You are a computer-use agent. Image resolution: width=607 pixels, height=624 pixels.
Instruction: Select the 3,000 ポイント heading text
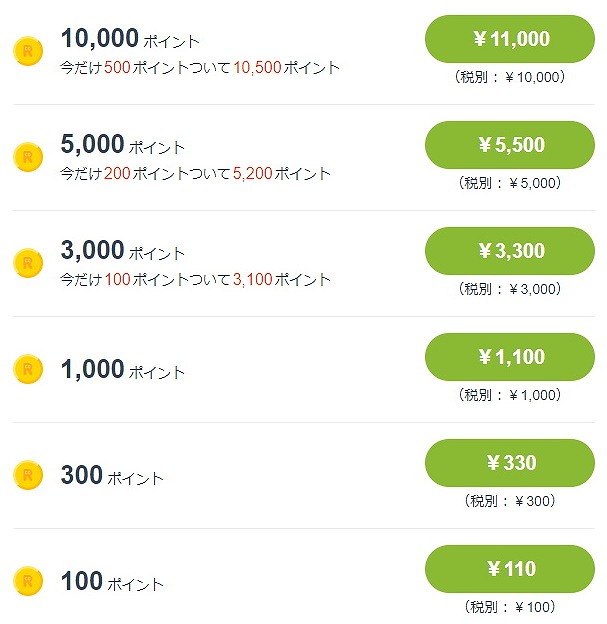(x=123, y=250)
